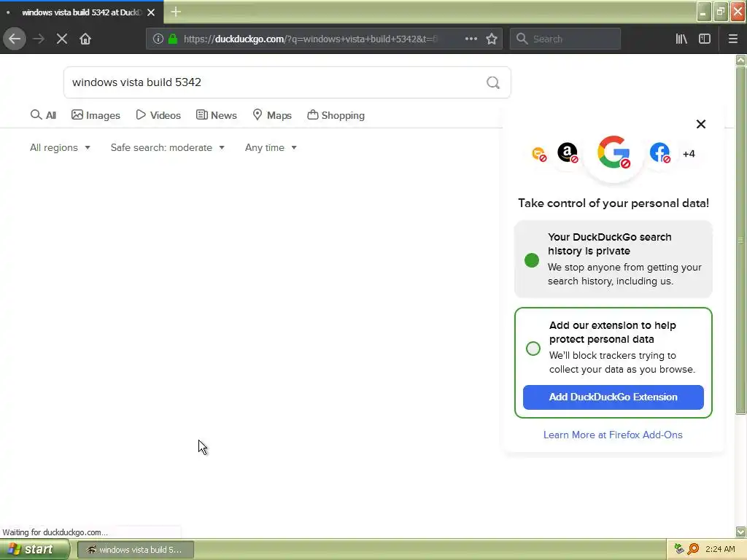747x560 pixels.
Task: Click the green secure connection padlock
Action: tap(173, 39)
